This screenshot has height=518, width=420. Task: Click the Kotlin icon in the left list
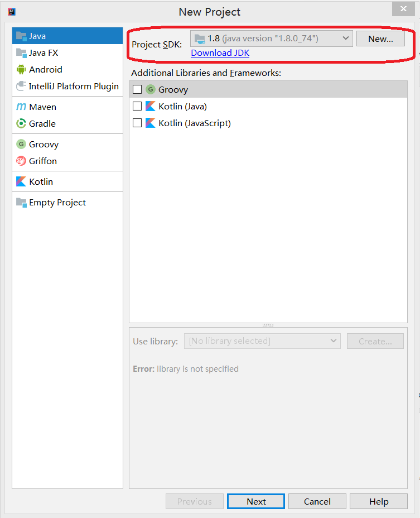click(x=21, y=181)
